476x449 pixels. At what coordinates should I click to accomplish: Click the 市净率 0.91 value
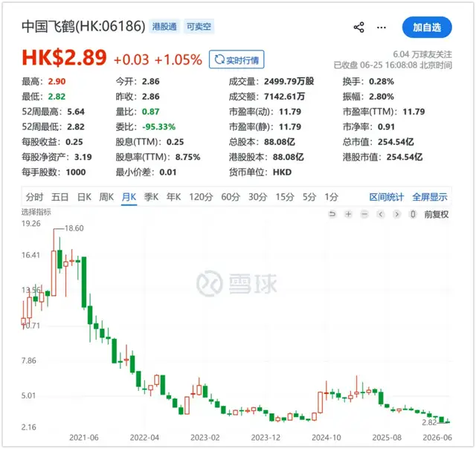[386, 127]
